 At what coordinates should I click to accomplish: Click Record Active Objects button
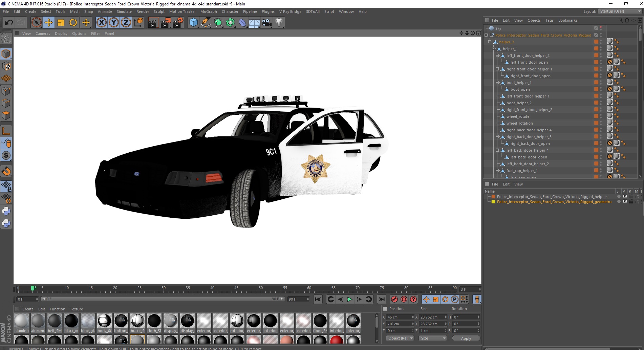tap(394, 299)
